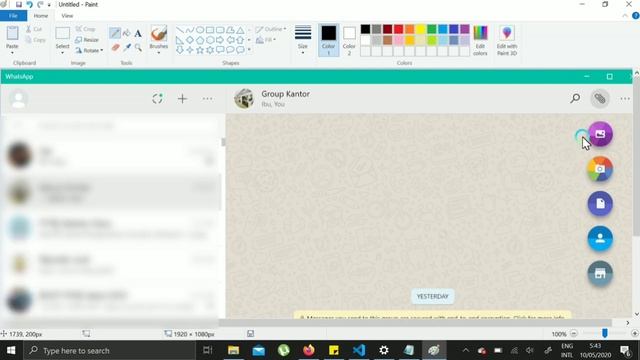
Task: Choose the Curve shape
Action: click(x=190, y=30)
